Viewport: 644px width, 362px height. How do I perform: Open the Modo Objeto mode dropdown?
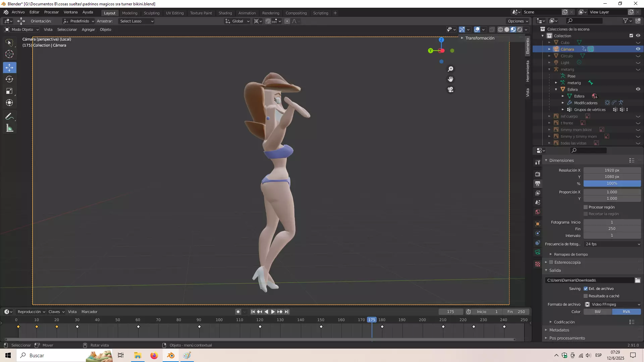(22, 29)
